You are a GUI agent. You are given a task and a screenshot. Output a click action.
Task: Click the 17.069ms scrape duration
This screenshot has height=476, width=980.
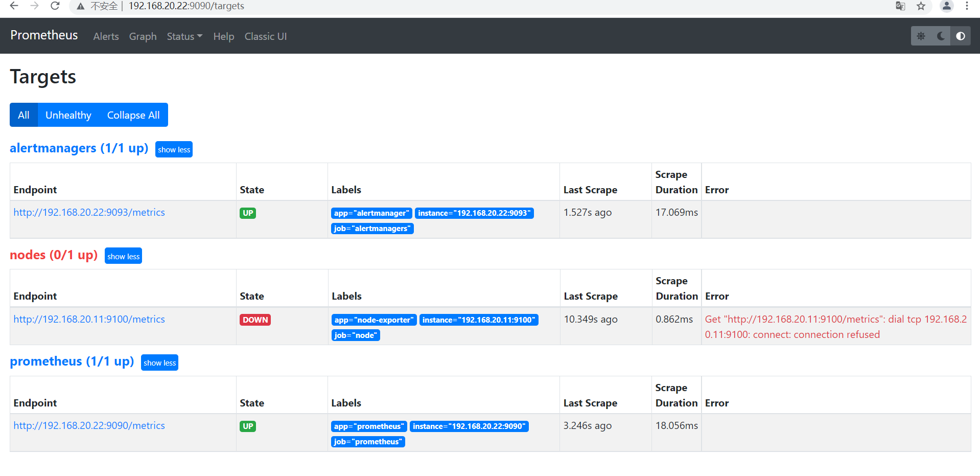point(676,212)
